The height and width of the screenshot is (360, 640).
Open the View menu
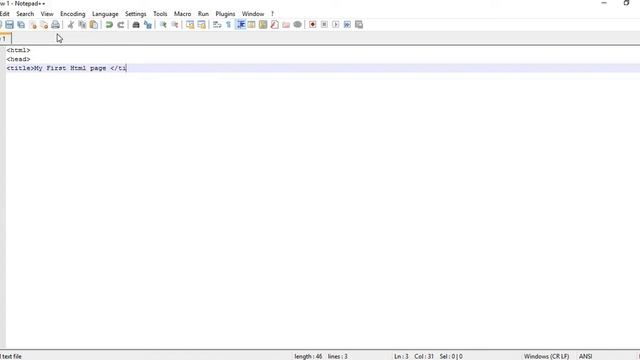coord(47,14)
